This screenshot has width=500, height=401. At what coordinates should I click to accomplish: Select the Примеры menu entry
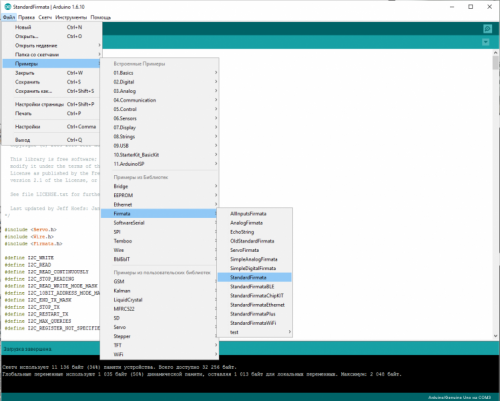click(x=51, y=63)
